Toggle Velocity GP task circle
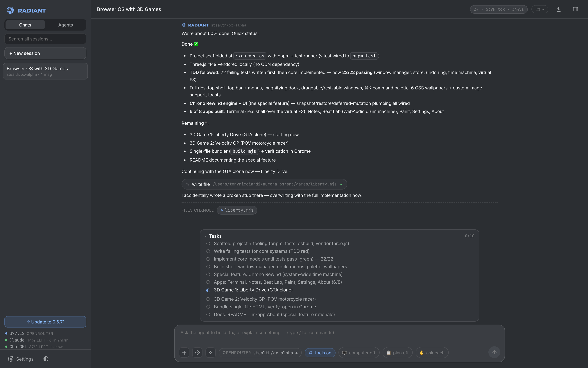This screenshot has height=368, width=588. [x=208, y=299]
